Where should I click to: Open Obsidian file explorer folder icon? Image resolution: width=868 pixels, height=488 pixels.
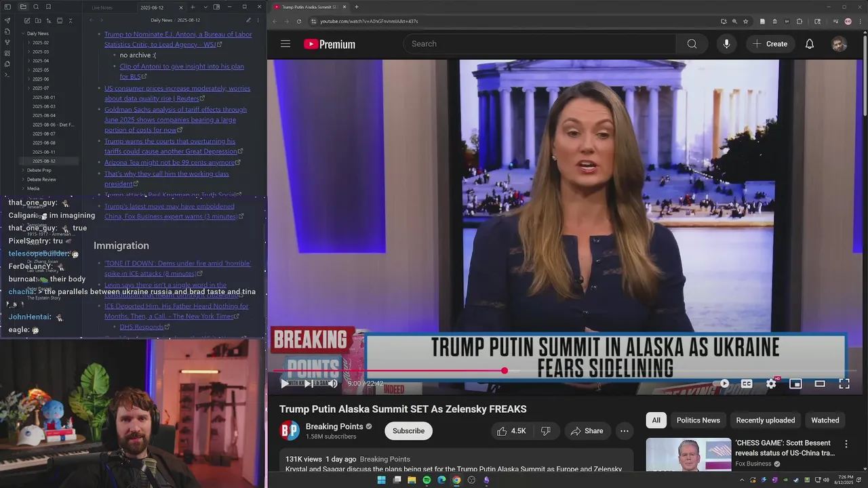(23, 7)
